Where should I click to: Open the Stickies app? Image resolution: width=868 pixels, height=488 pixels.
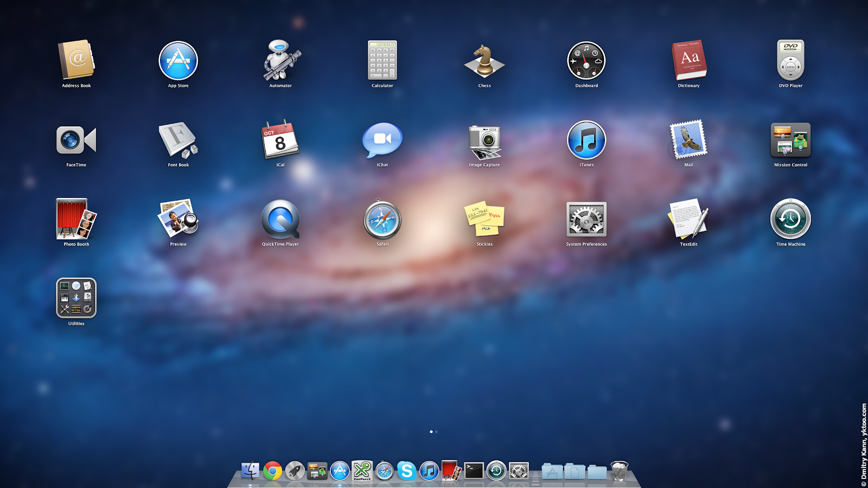tap(484, 219)
